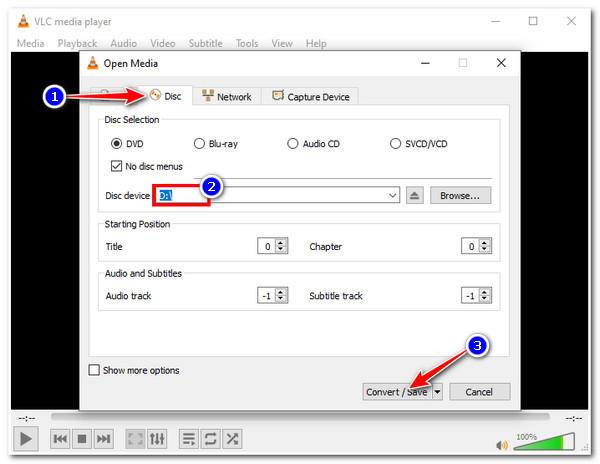Open the Help menu
This screenshot has height=464, width=600.
316,44
